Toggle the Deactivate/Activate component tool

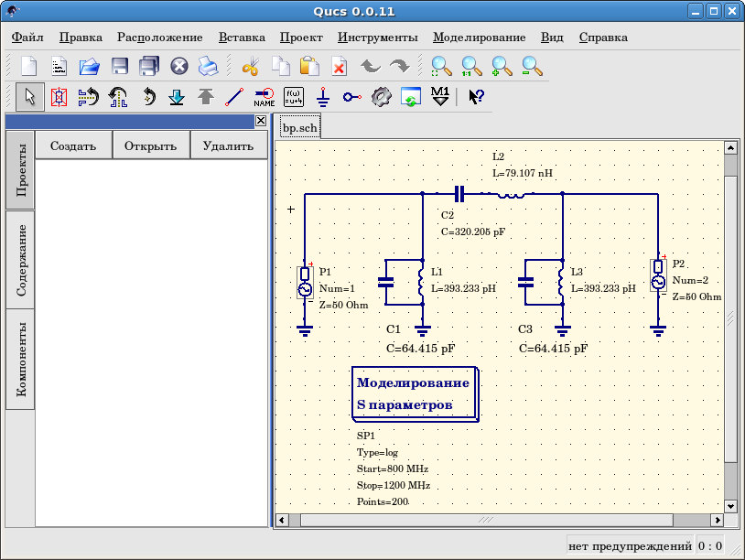coord(59,96)
